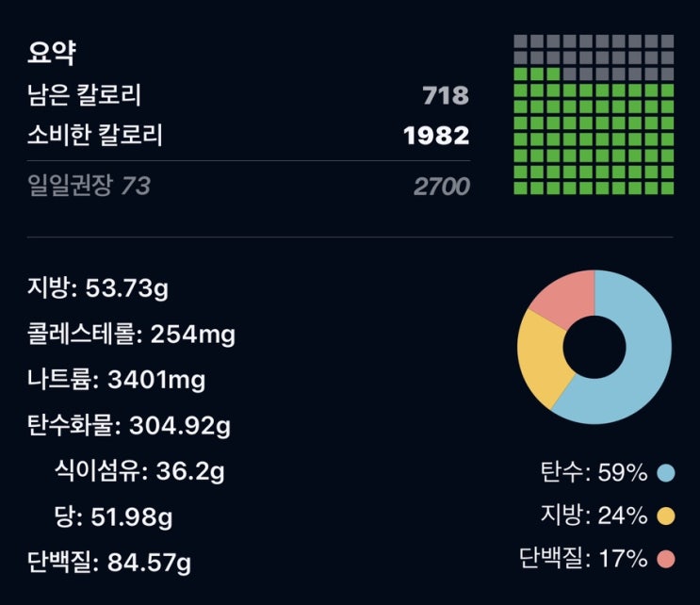Tap the 콜레스테롤: 254mg entry
The width and height of the screenshot is (700, 605).
[131, 334]
